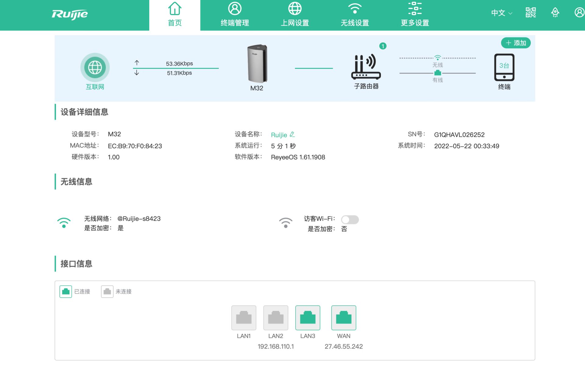Viewport: 585px width, 392px height.
Task: Switch to the 终端管理 tab
Action: (235, 15)
